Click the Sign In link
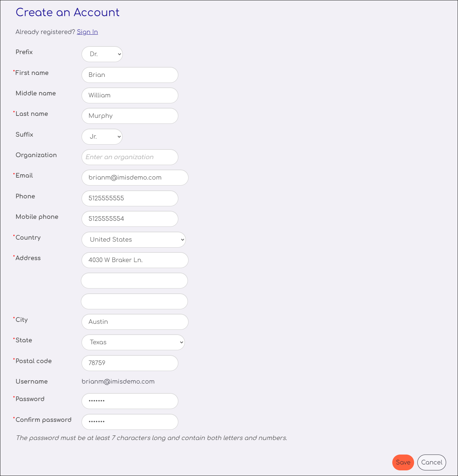Image resolution: width=458 pixels, height=476 pixels. coord(87,32)
